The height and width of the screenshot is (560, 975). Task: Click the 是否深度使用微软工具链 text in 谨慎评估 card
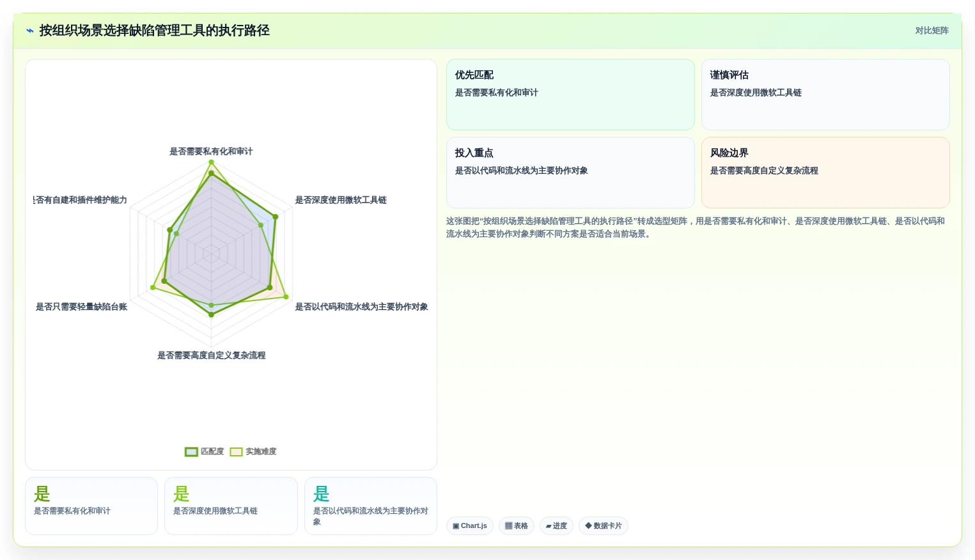pyautogui.click(x=756, y=93)
